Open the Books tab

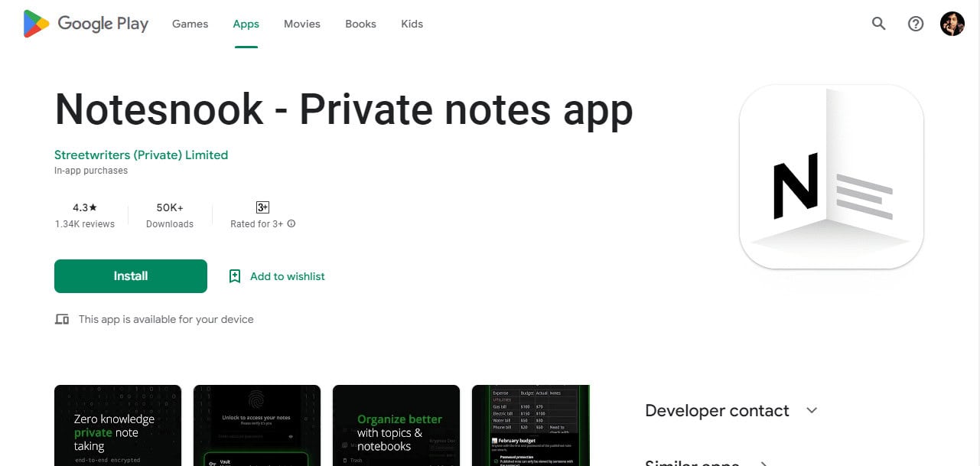[x=360, y=24]
